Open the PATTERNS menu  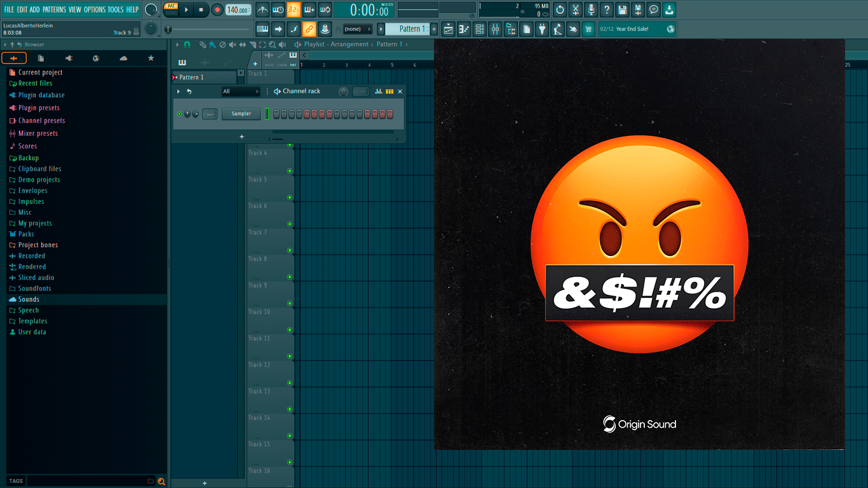point(54,10)
